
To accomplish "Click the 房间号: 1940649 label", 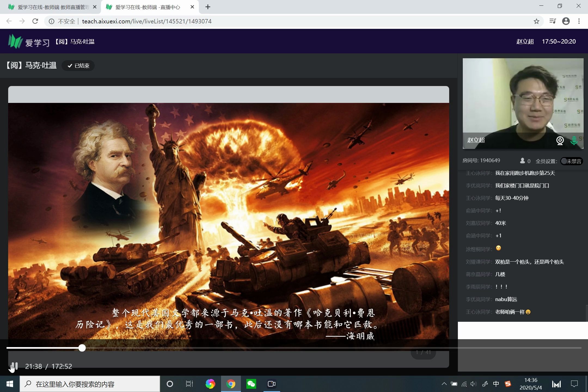I will click(481, 161).
